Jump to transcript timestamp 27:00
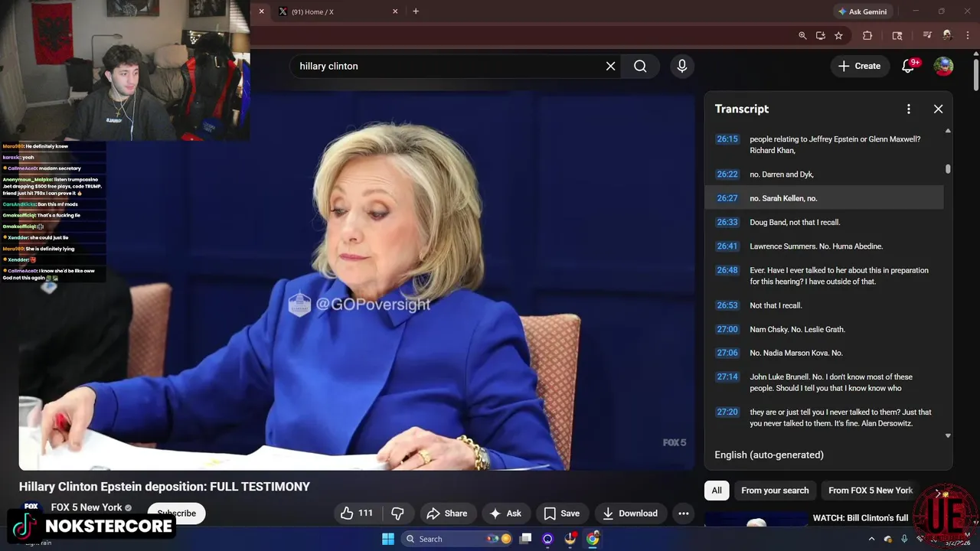 (727, 329)
